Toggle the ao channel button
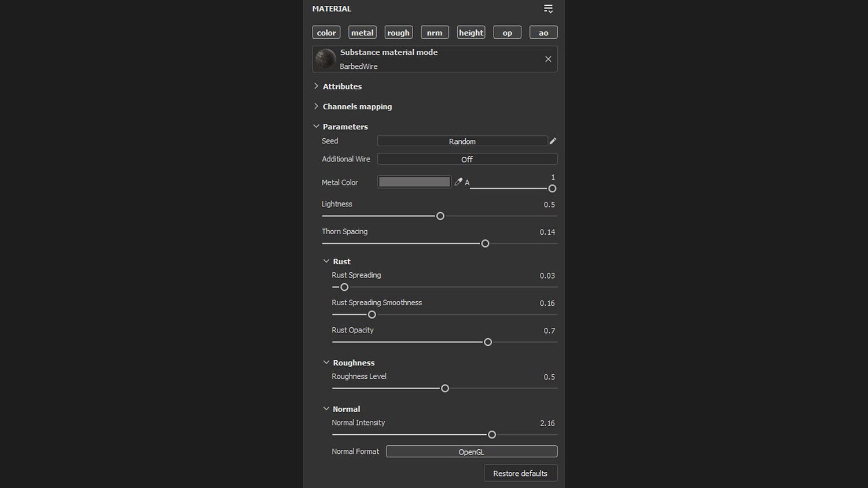This screenshot has height=488, width=868. tap(543, 33)
